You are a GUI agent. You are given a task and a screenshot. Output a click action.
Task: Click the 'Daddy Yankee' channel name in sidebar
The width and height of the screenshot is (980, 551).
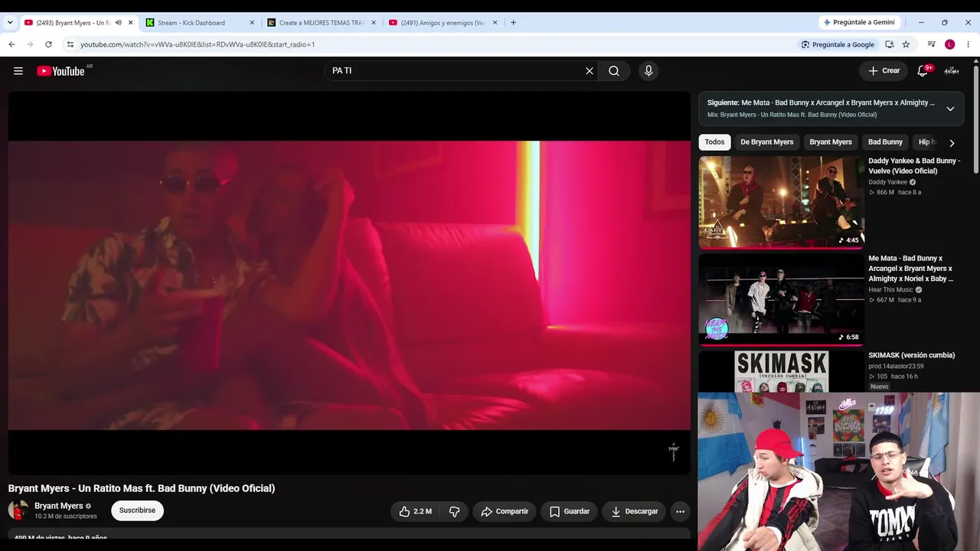point(887,182)
